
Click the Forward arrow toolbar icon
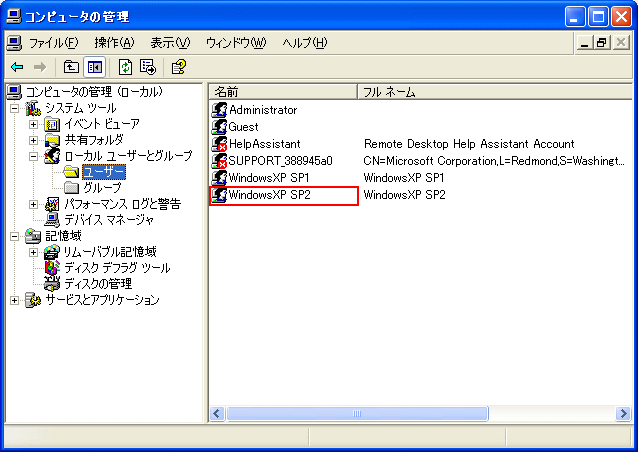pyautogui.click(x=40, y=67)
